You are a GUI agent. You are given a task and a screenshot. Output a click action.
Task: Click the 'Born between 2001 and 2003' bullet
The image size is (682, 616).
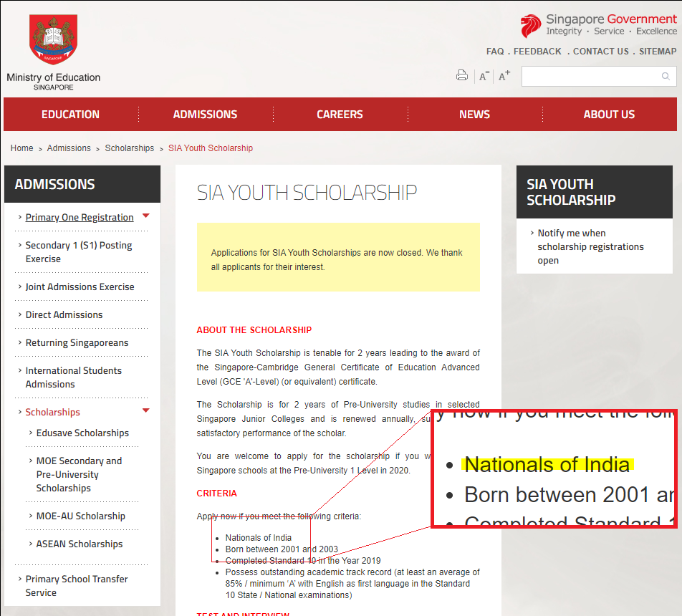(282, 549)
